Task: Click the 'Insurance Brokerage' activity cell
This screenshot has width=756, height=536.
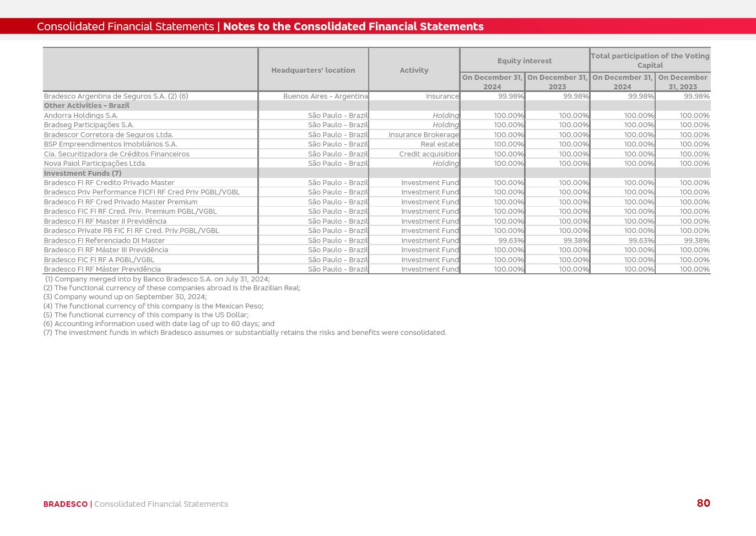Action: click(423, 135)
